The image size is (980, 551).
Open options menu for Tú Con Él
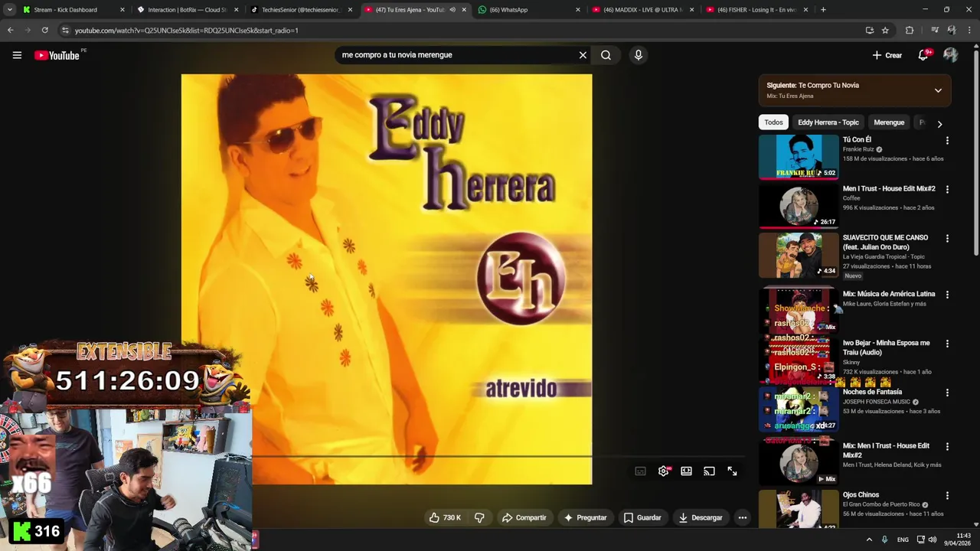tap(947, 141)
